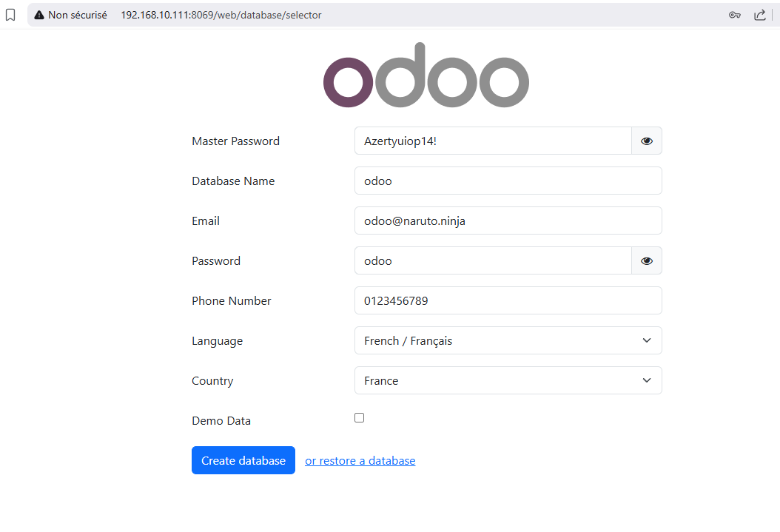This screenshot has height=532, width=780.
Task: Click the Odoo logo
Action: pyautogui.click(x=426, y=75)
